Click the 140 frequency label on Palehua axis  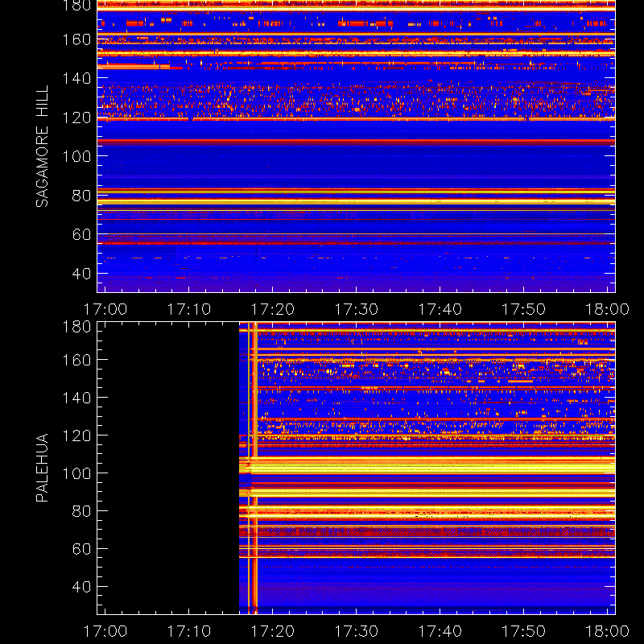pyautogui.click(x=76, y=398)
